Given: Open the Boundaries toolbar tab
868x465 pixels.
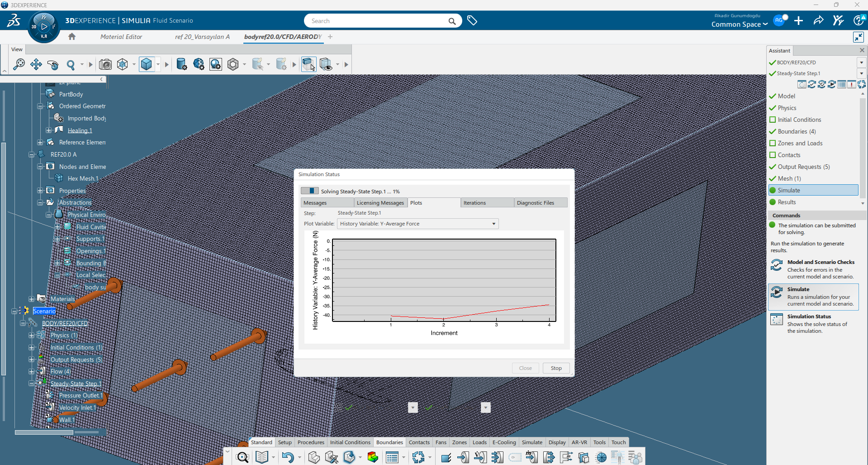Looking at the screenshot, I should [x=389, y=442].
